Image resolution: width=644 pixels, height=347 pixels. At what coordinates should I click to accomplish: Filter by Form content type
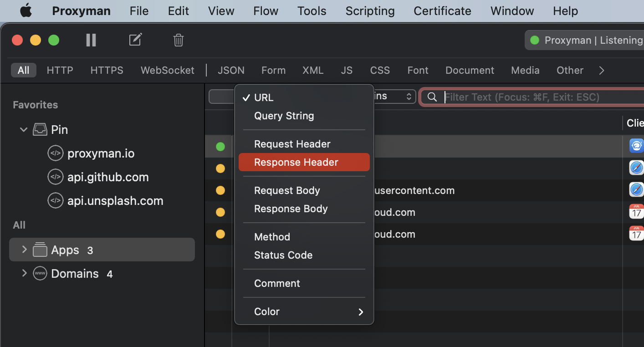point(273,70)
